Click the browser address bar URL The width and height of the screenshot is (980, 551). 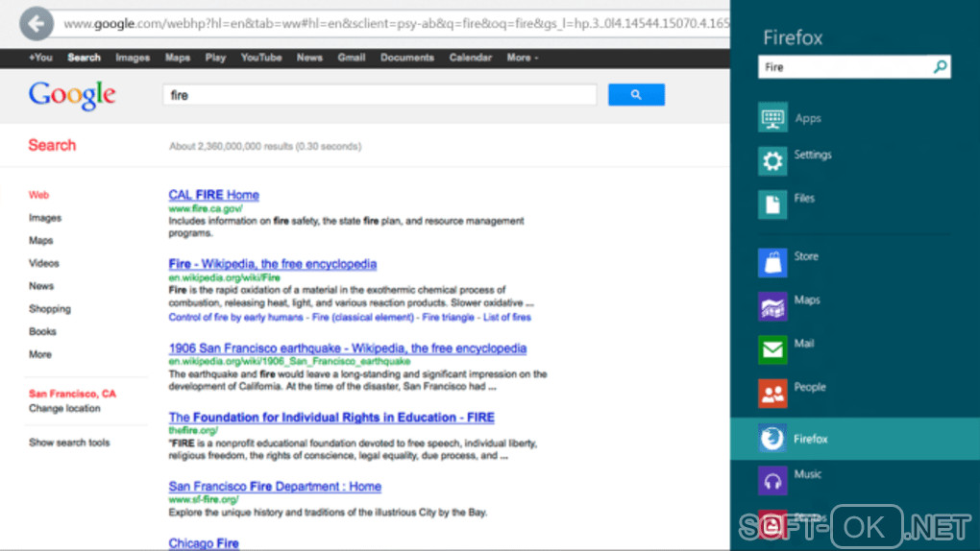[396, 24]
